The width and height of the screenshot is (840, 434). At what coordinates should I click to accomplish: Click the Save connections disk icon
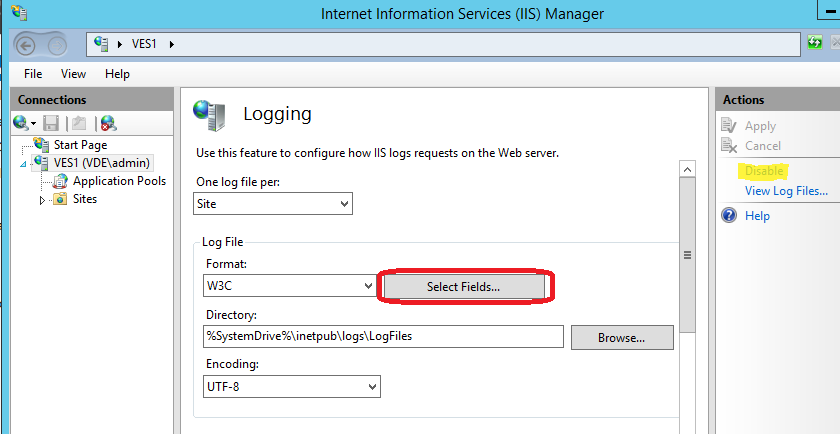click(51, 123)
